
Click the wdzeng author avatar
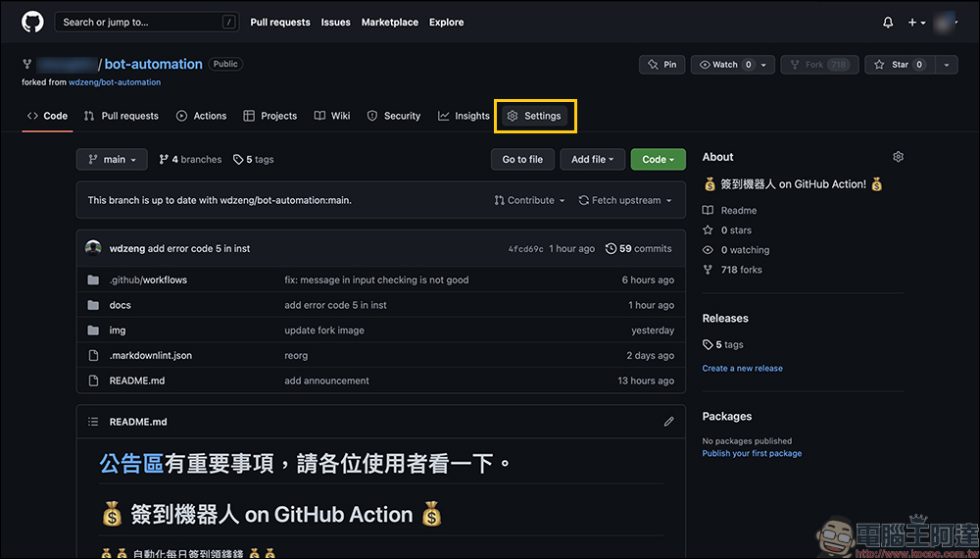pyautogui.click(x=93, y=248)
